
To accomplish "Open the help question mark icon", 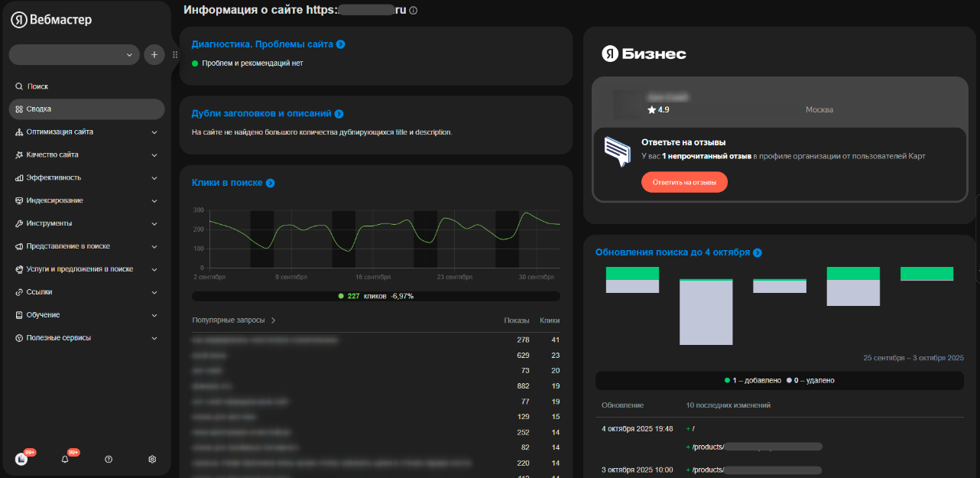I will [109, 459].
